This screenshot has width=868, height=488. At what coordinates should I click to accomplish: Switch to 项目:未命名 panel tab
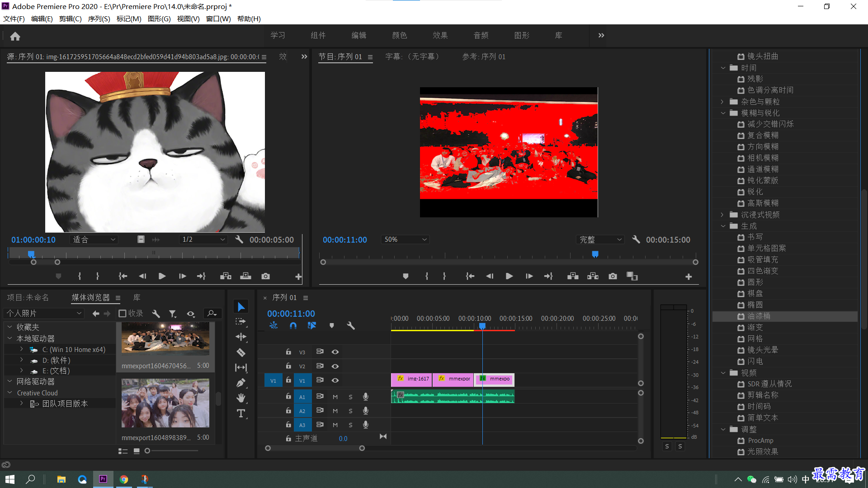tap(28, 297)
